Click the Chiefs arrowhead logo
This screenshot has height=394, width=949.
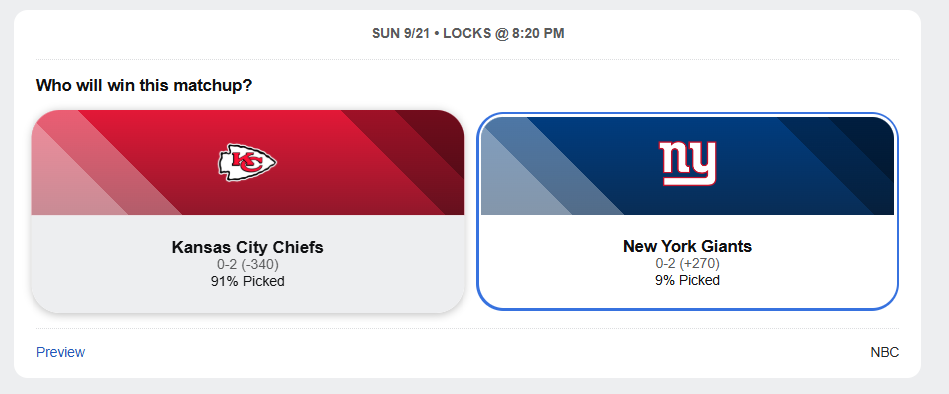[x=247, y=163]
